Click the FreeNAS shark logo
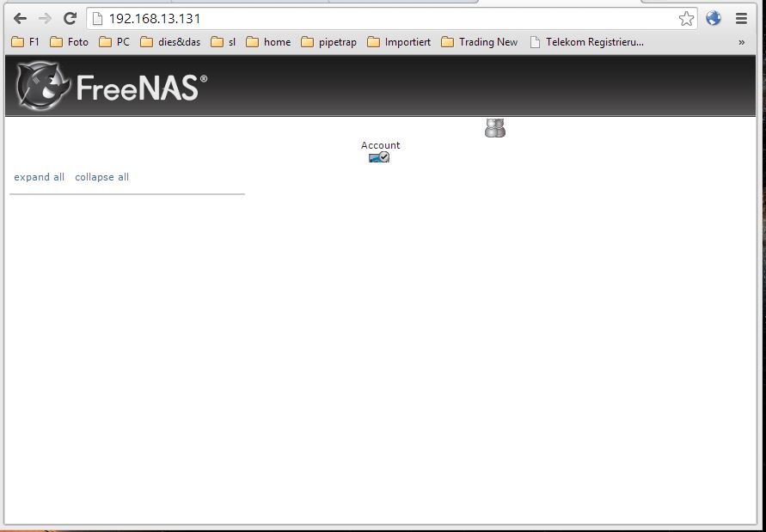The height and width of the screenshot is (532, 766). [x=44, y=85]
